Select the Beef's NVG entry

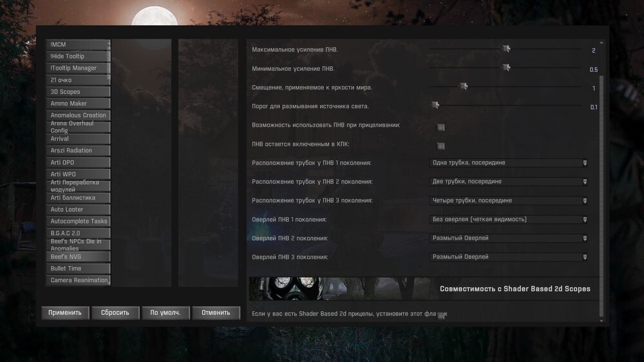(78, 257)
